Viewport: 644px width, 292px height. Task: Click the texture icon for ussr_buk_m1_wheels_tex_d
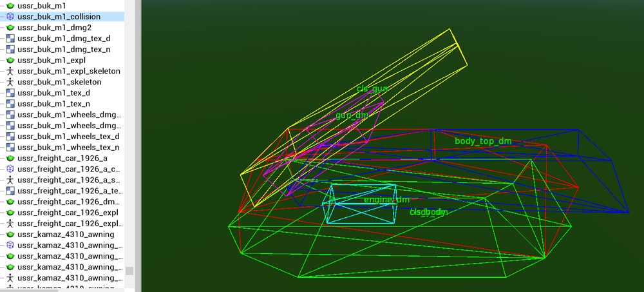pyautogui.click(x=10, y=137)
